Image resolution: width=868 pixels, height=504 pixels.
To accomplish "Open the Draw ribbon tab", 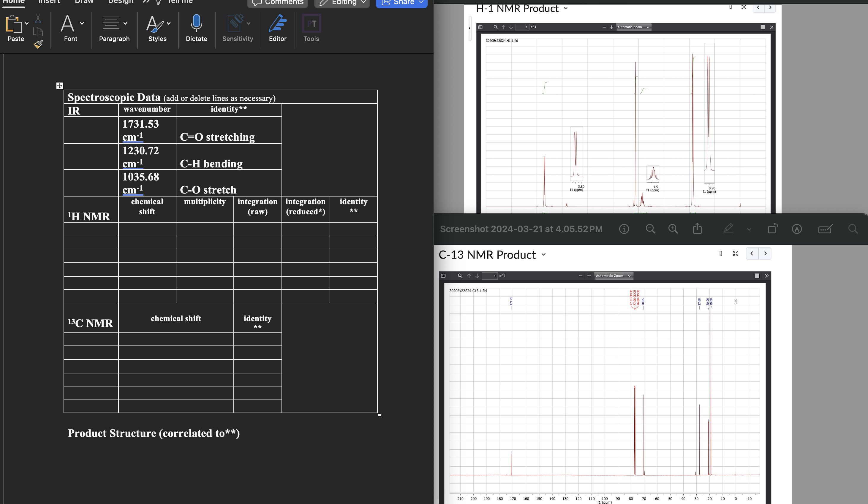I will (x=84, y=2).
